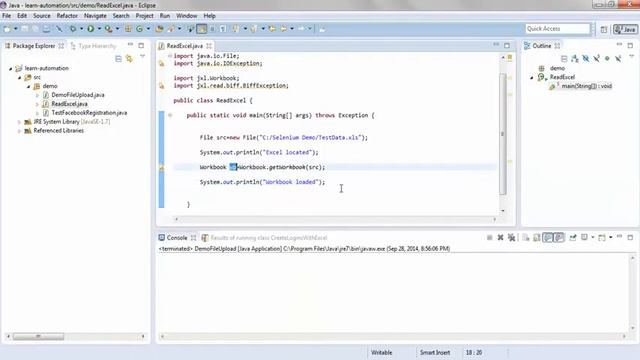The width and height of the screenshot is (640, 360).
Task: Click the New Java Package toolbar icon
Action: click(128, 29)
